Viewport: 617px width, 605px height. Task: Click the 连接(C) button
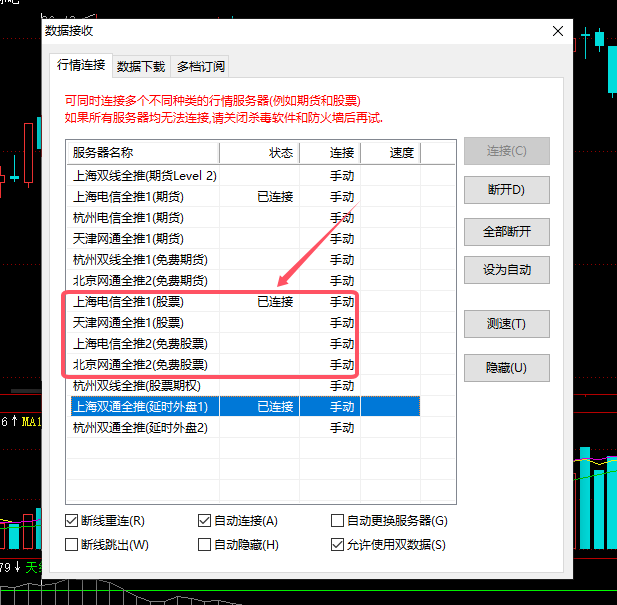[x=506, y=151]
